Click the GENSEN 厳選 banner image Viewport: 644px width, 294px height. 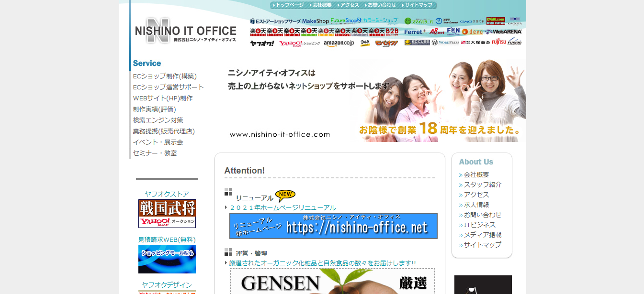(333, 281)
